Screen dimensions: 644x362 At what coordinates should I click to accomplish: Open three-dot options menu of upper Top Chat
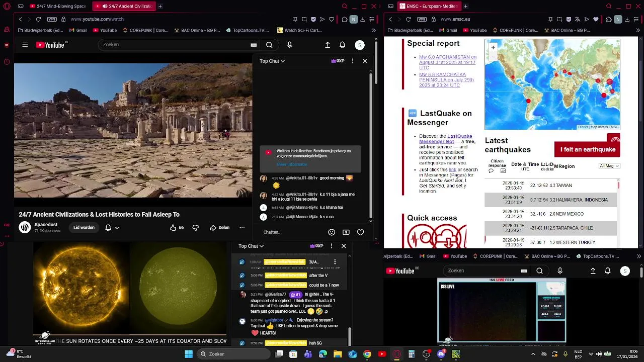(x=352, y=61)
